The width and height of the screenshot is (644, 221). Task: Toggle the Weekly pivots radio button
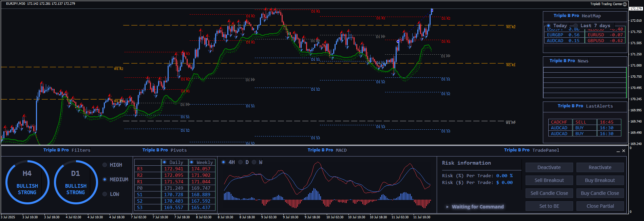(x=192, y=162)
